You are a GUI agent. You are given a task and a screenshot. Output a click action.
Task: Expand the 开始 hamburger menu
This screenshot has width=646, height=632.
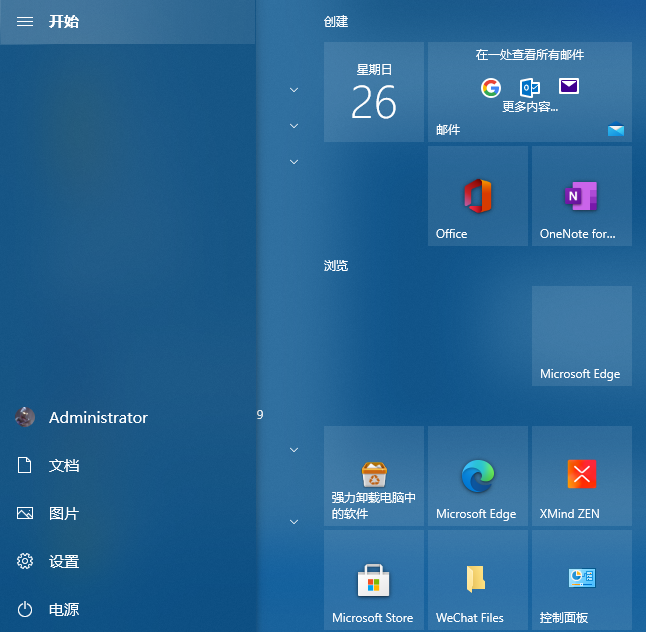coord(25,21)
